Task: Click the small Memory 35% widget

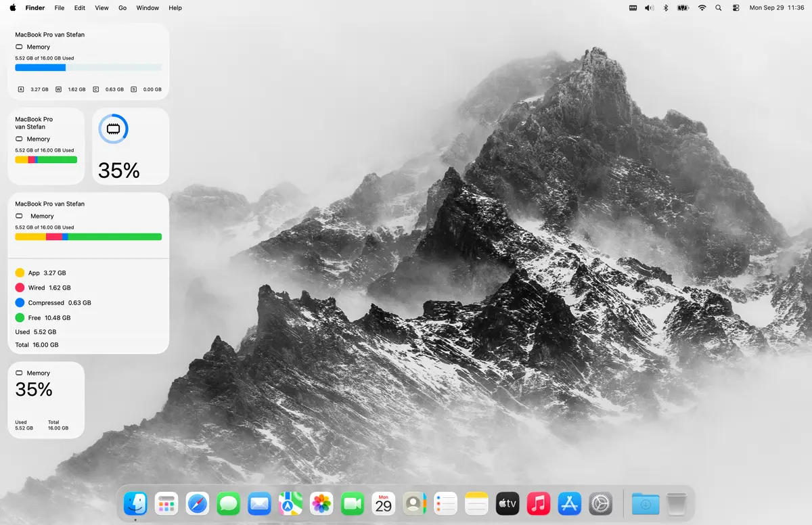Action: click(46, 400)
